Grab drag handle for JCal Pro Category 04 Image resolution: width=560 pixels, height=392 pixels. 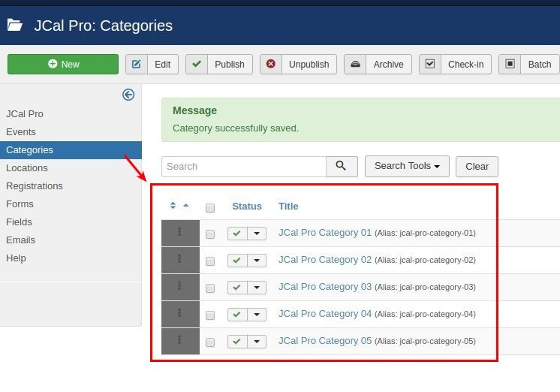(179, 313)
